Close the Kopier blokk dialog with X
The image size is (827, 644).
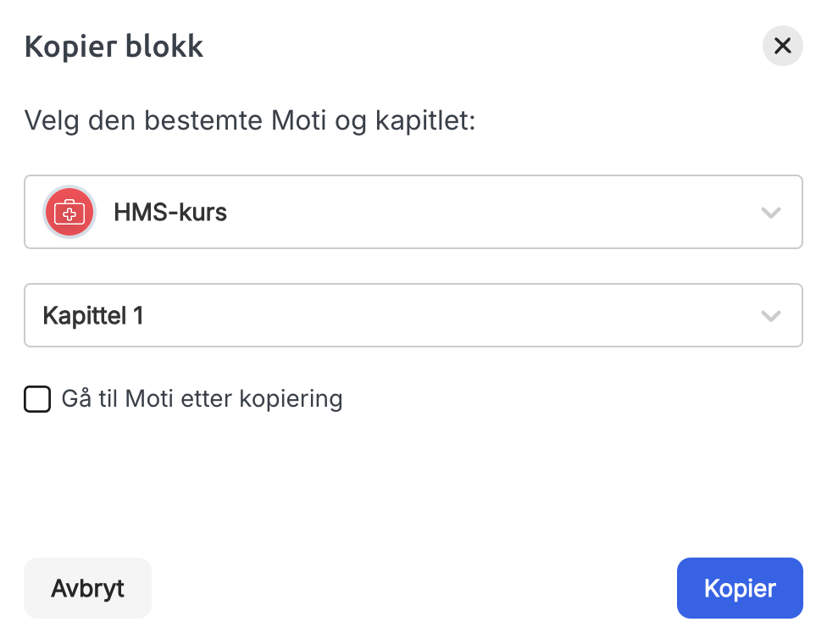782,46
